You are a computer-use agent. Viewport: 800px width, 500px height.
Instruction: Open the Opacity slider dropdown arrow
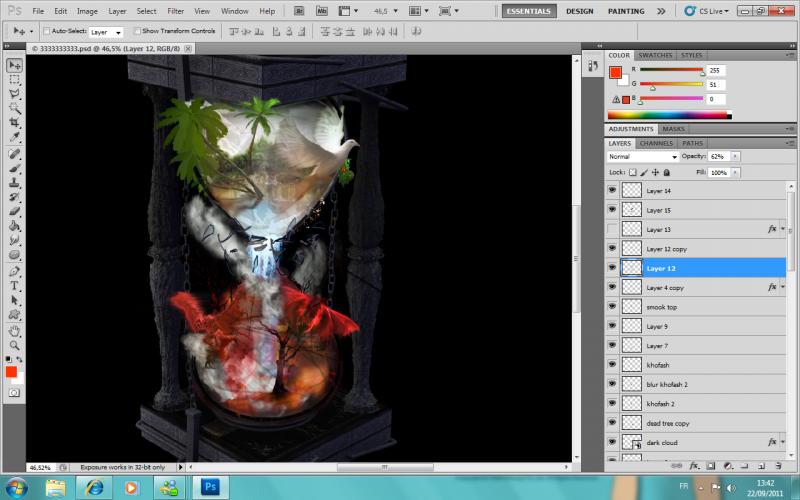[x=736, y=157]
